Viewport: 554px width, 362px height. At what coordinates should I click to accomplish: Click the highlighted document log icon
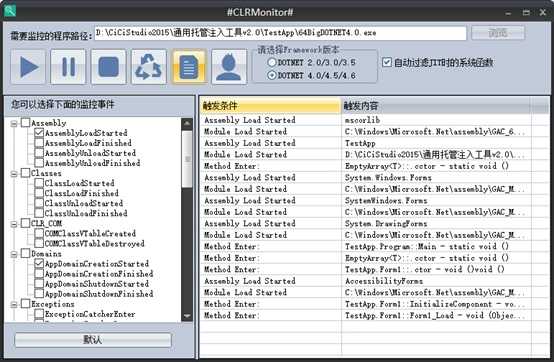click(x=189, y=67)
